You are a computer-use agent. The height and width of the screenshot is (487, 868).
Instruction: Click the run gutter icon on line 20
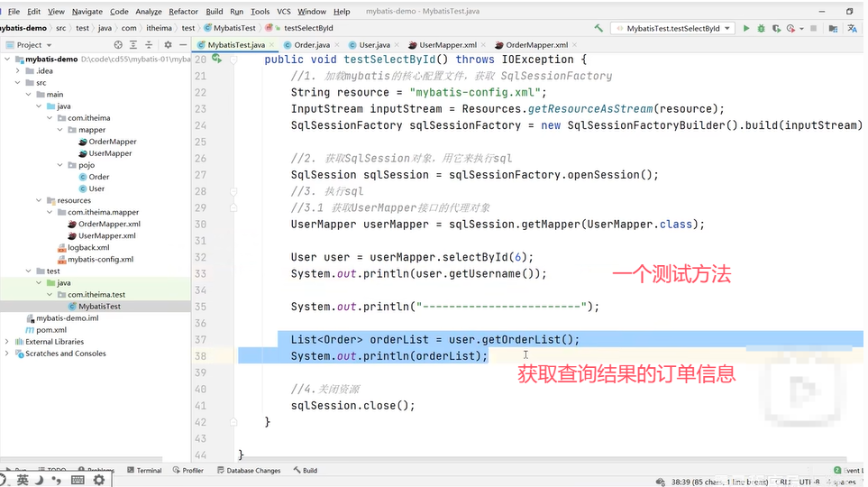[216, 59]
